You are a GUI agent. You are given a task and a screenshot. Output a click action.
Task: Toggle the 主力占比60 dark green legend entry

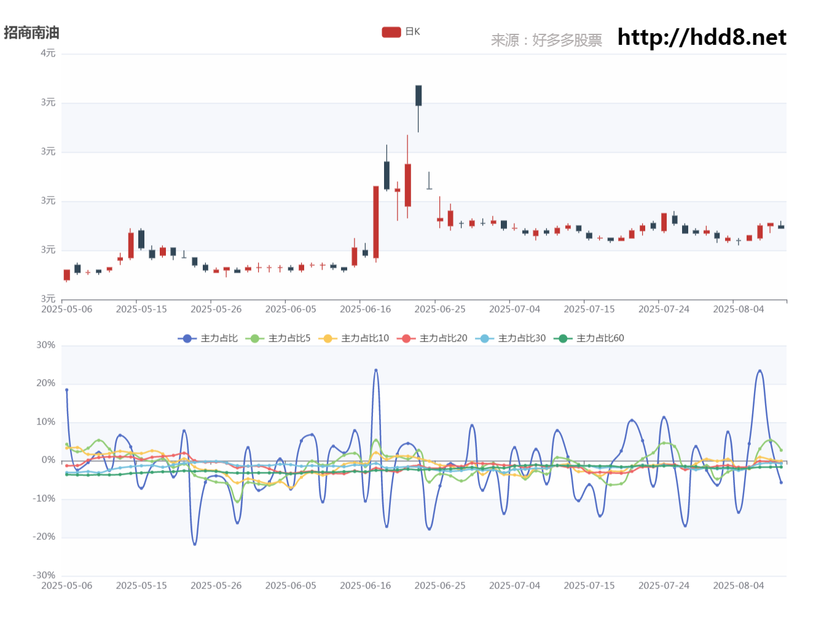coord(589,338)
